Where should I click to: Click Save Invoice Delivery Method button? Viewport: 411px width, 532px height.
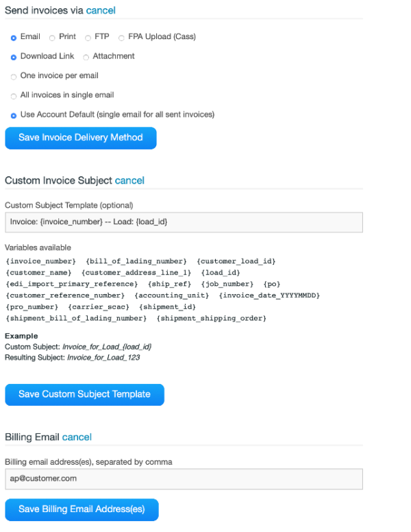tap(81, 138)
